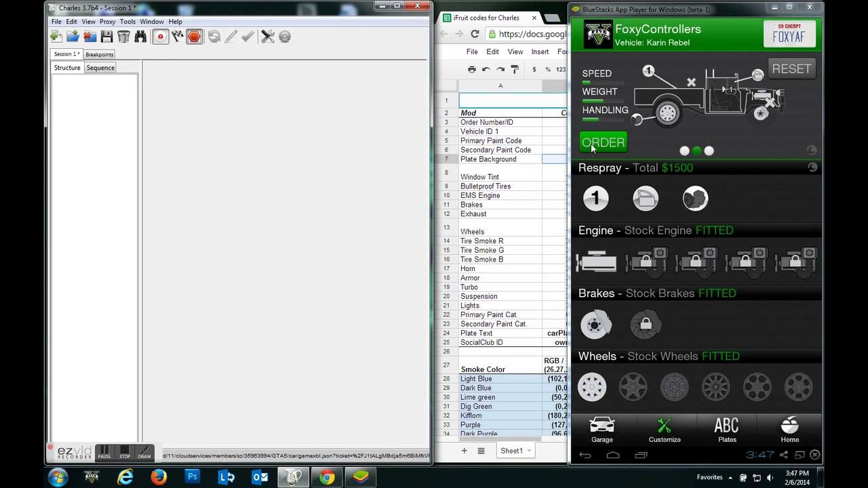This screenshot has height=488, width=868.
Task: Toggle recording button in Charles toolbar
Action: 160,37
